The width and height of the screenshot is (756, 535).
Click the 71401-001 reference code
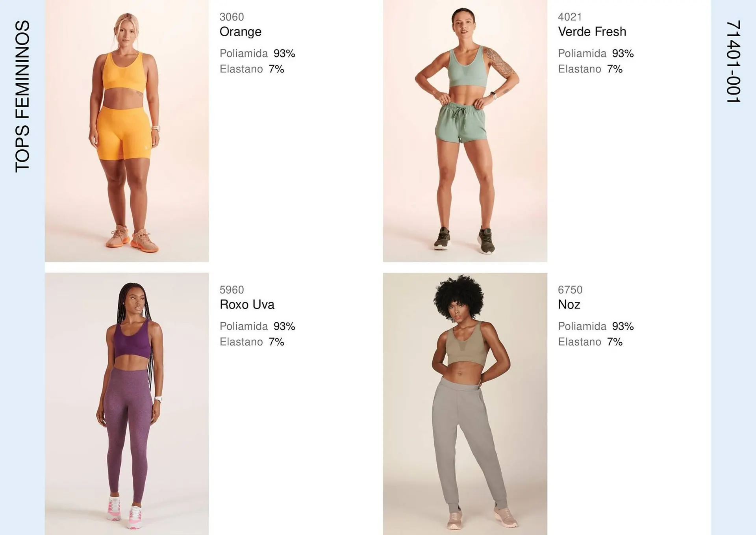pyautogui.click(x=733, y=61)
